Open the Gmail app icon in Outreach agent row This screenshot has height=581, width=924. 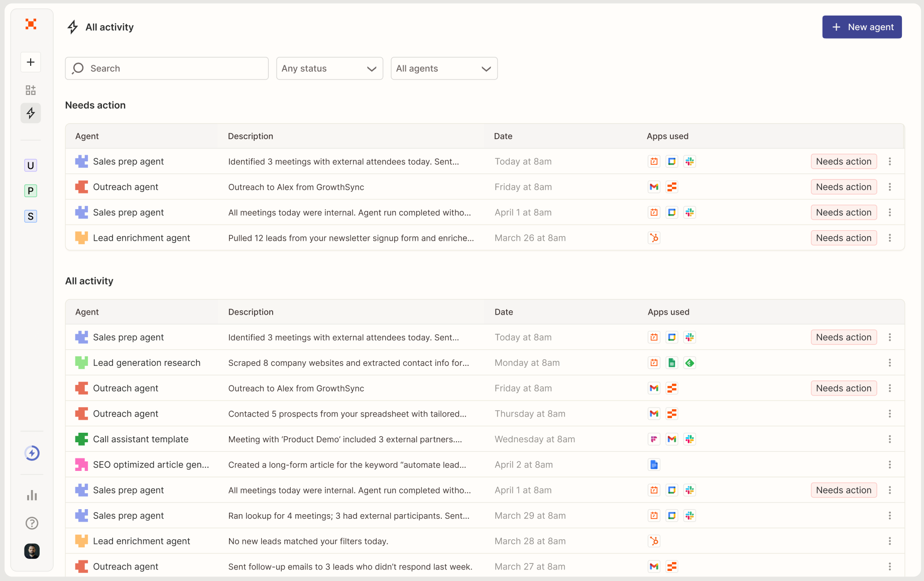tap(654, 186)
